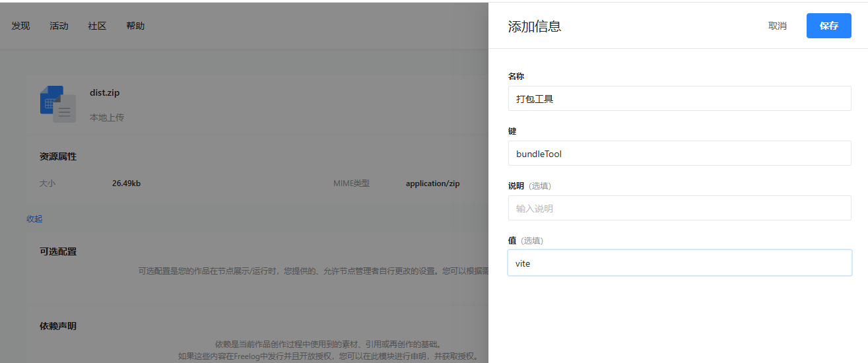Select the 本地上传 label

tap(107, 117)
